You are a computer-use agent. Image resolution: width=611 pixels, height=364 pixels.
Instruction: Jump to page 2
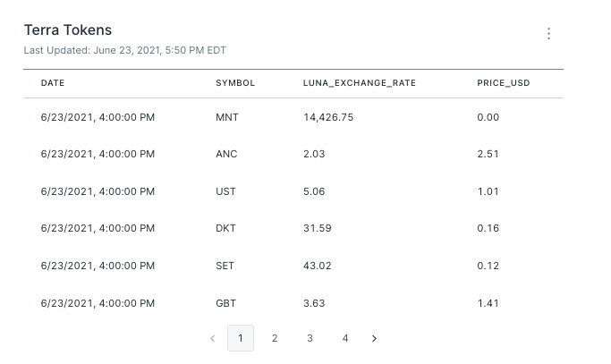275,338
